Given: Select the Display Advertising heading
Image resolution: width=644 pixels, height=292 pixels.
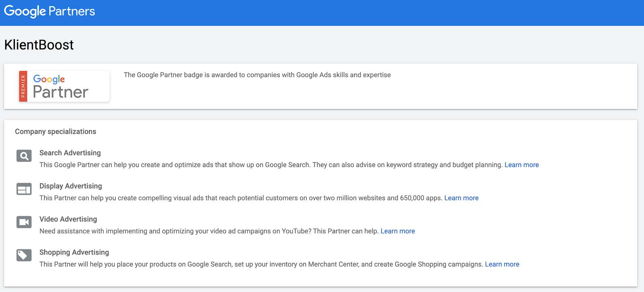Looking at the screenshot, I should (x=71, y=186).
